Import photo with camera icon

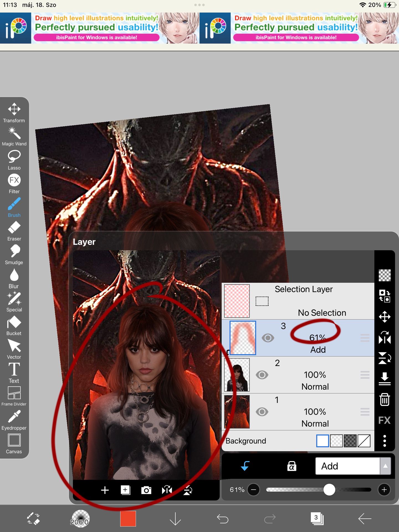[146, 490]
